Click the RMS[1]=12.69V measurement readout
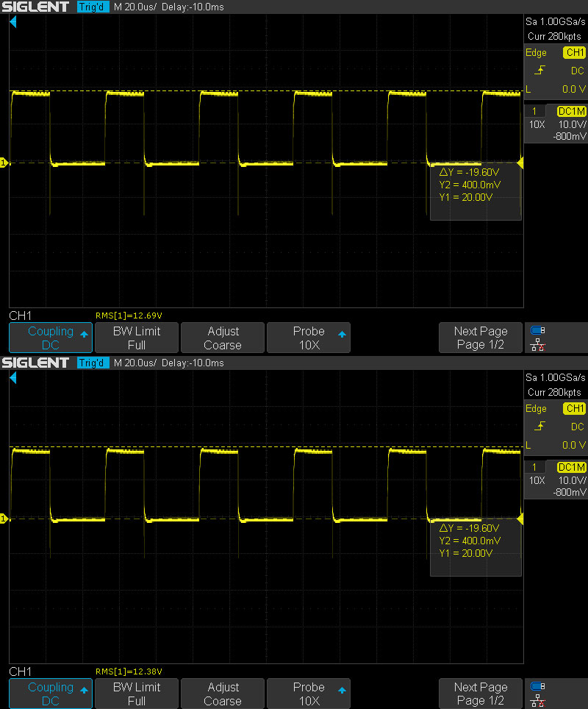Screen dimensions: 588x709 129,316
